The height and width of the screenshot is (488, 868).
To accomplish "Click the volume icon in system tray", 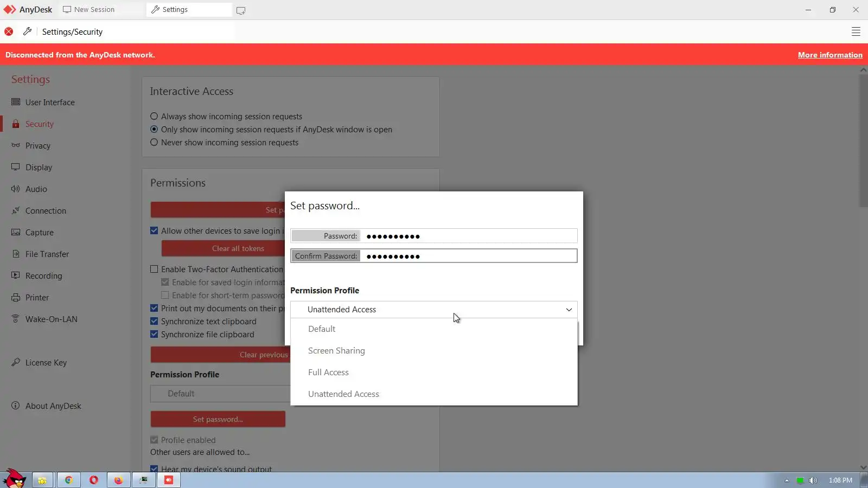I will (x=813, y=480).
